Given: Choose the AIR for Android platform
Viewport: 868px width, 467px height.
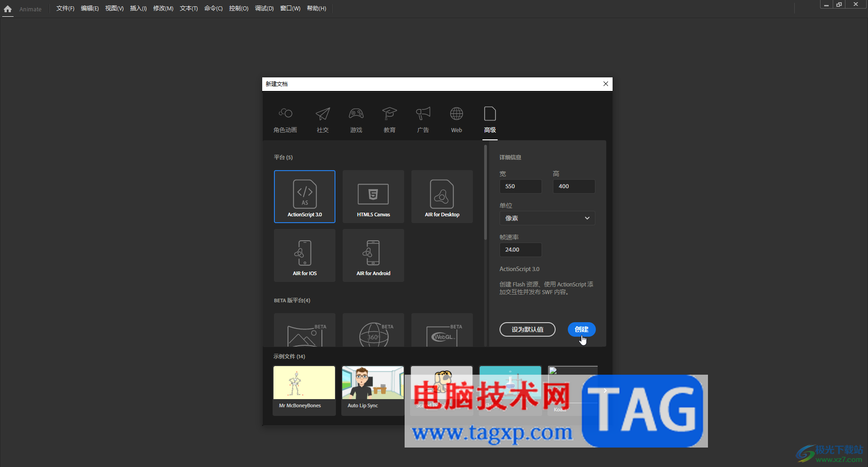Looking at the screenshot, I should pos(373,255).
